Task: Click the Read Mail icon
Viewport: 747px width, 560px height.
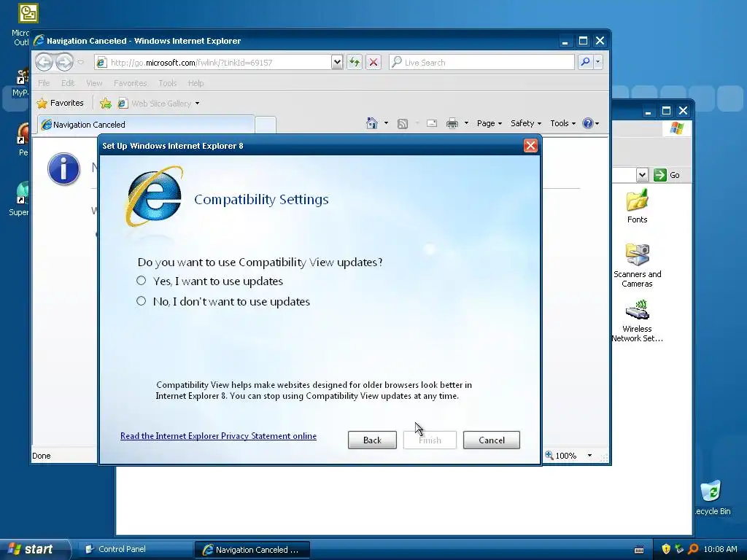Action: [x=432, y=123]
